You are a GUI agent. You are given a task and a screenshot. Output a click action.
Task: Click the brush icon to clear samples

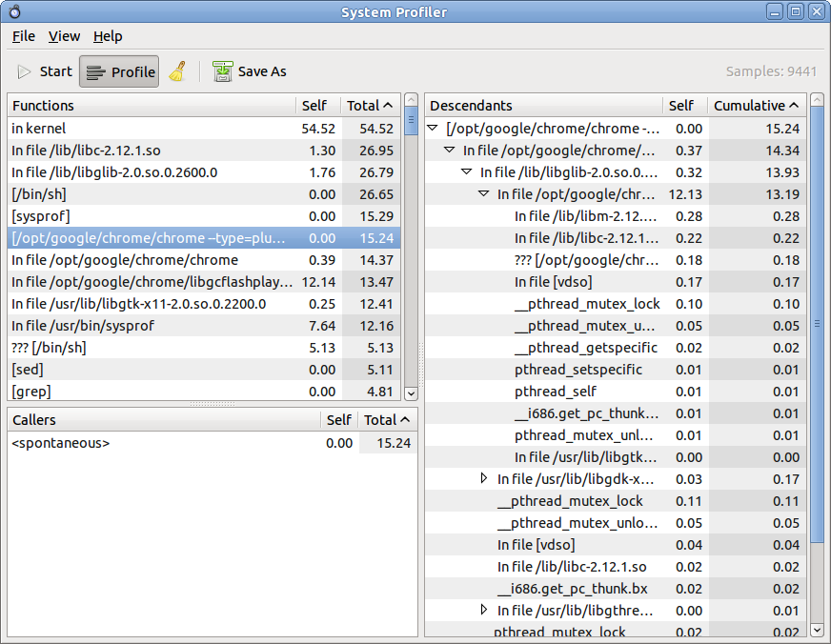coord(177,70)
